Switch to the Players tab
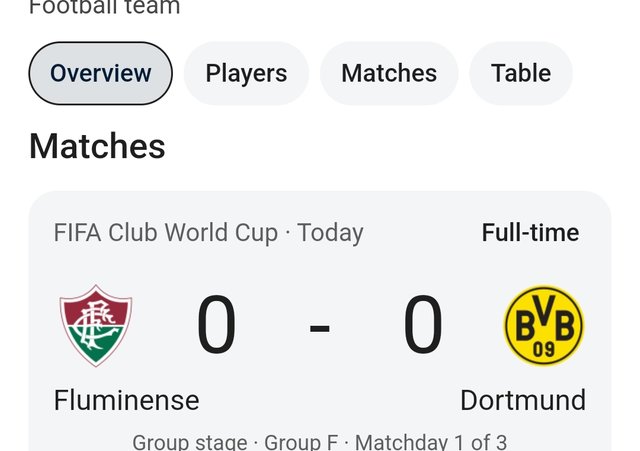 tap(246, 73)
